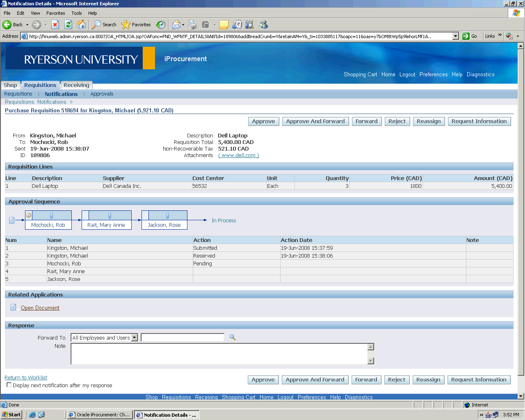This screenshot has height=420, width=525.
Task: Click the IE Stop toolbar icon
Action: tap(55, 25)
